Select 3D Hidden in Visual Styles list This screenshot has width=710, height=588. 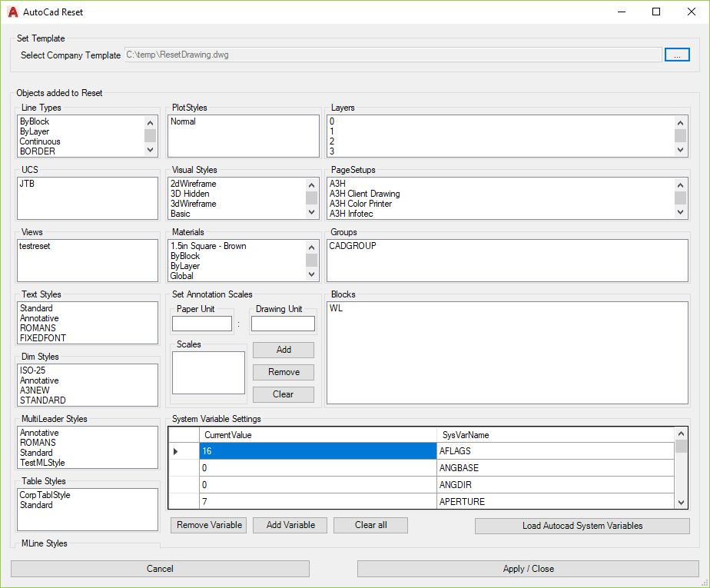tap(191, 194)
